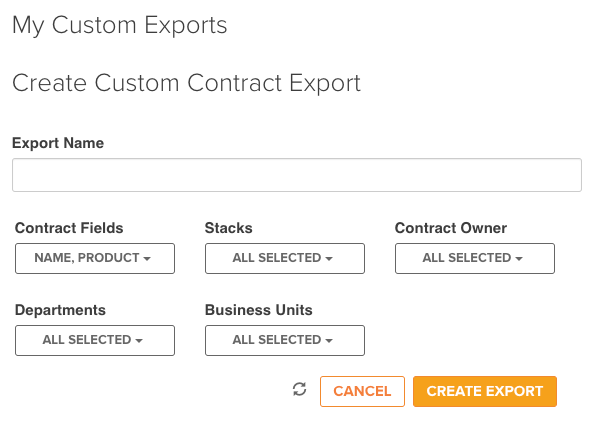Expand the Departments All Selected dropdown

tap(95, 340)
